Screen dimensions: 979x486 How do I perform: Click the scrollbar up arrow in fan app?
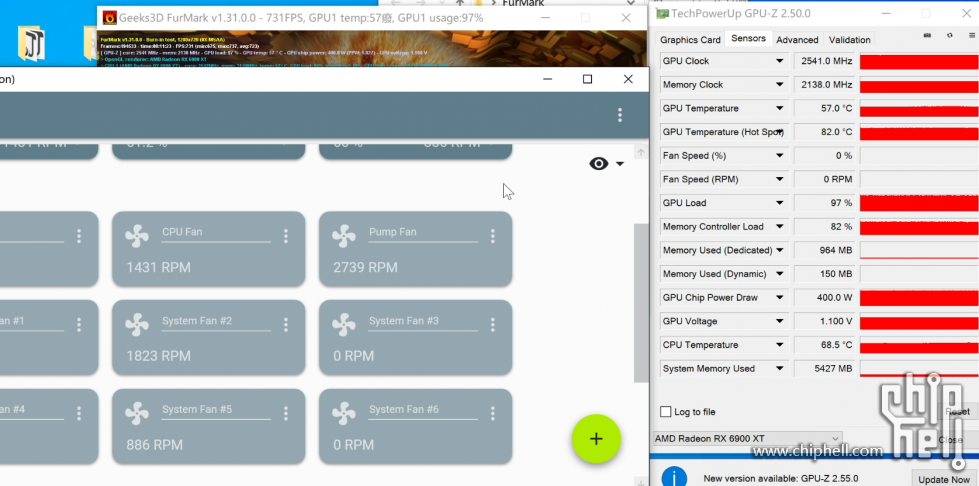(x=641, y=152)
